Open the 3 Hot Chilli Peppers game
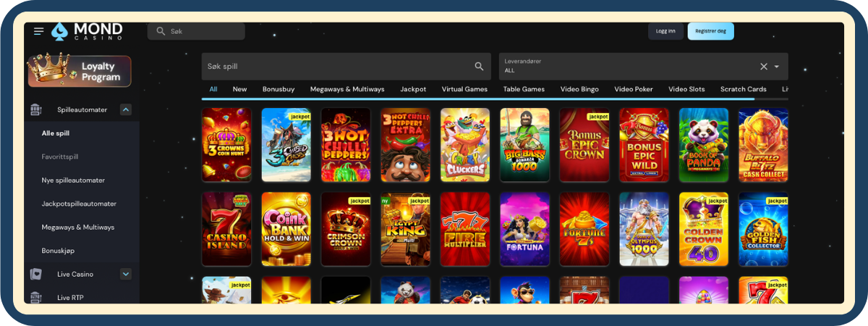 pyautogui.click(x=346, y=145)
